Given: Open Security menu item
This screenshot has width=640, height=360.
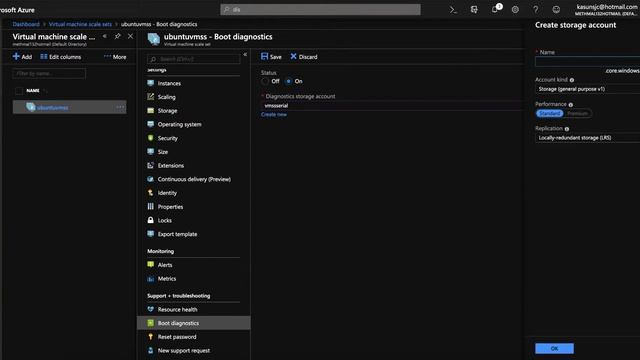Looking at the screenshot, I should pos(168,138).
